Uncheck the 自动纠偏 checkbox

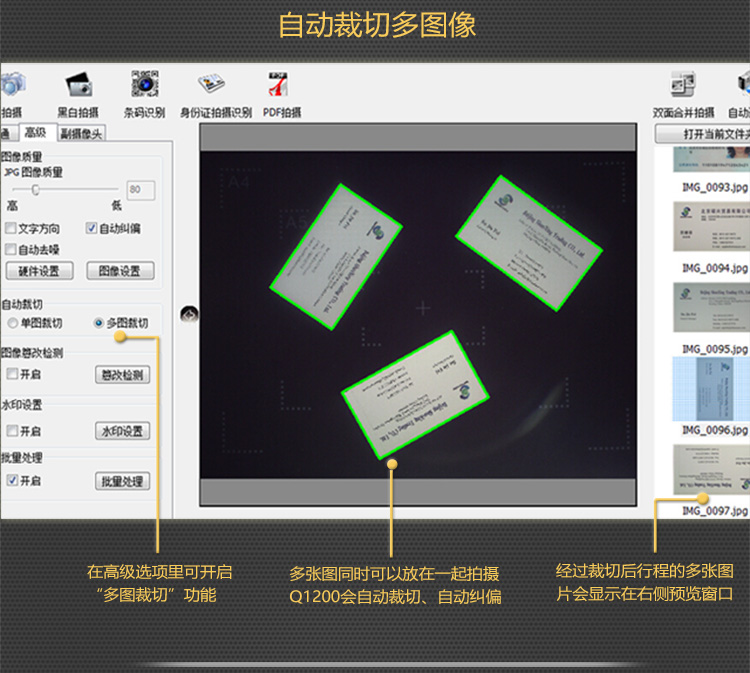pos(91,228)
